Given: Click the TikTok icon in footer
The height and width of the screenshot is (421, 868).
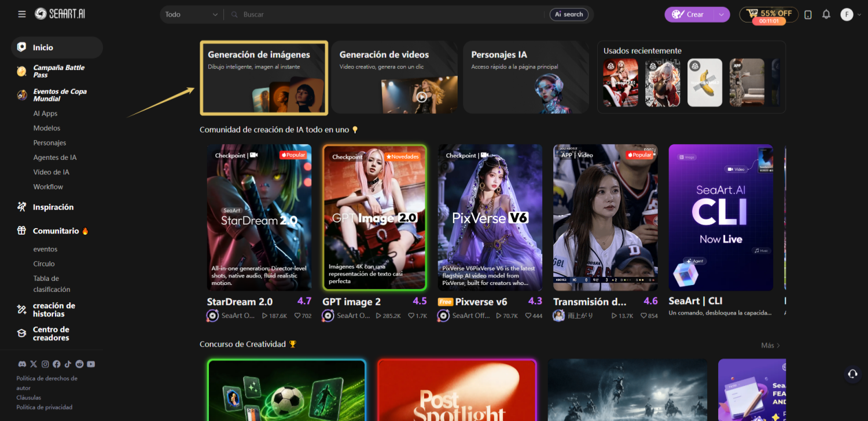Looking at the screenshot, I should tap(68, 364).
